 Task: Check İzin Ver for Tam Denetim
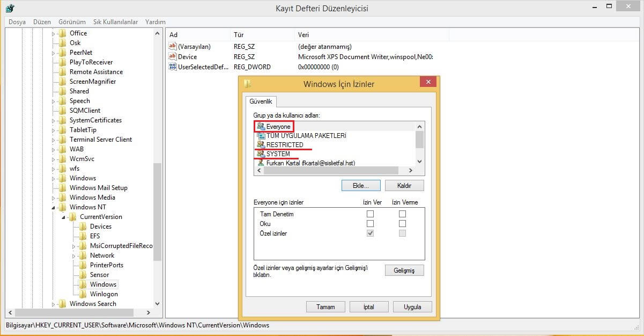tap(370, 214)
